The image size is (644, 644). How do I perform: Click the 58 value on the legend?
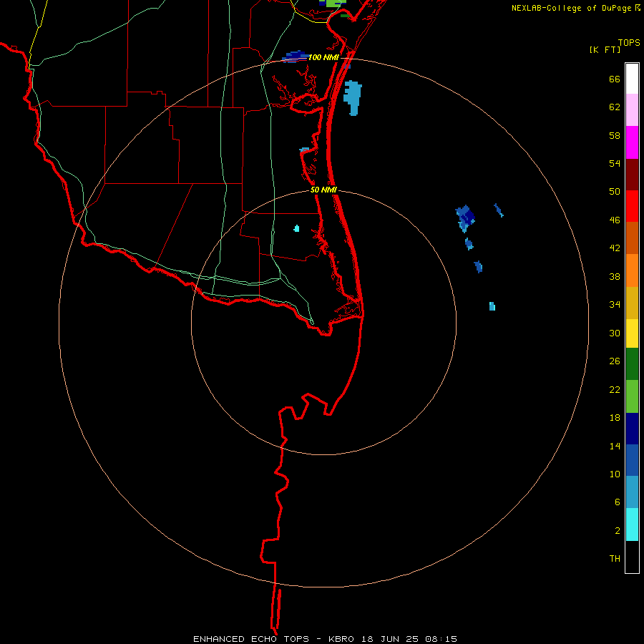point(615,135)
